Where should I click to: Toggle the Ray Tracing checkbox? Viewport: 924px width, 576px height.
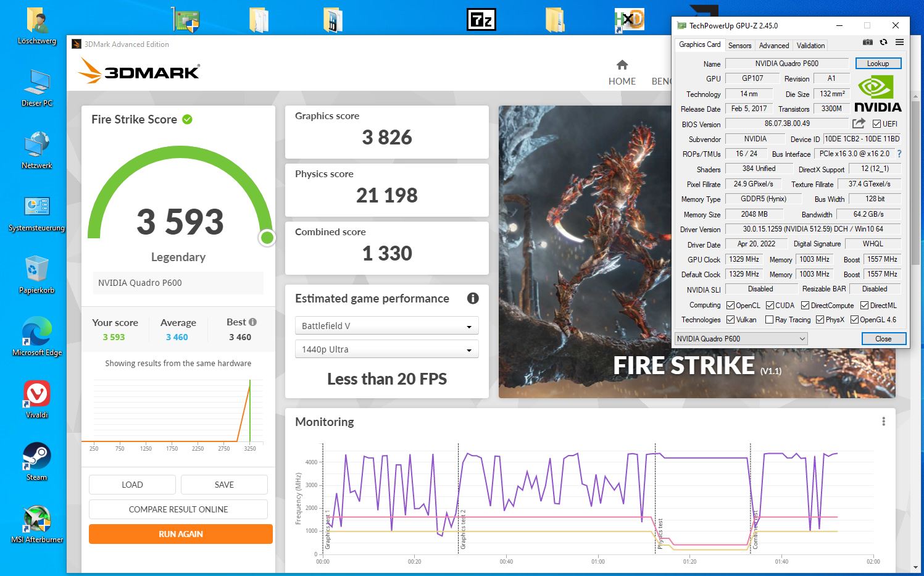(x=769, y=319)
